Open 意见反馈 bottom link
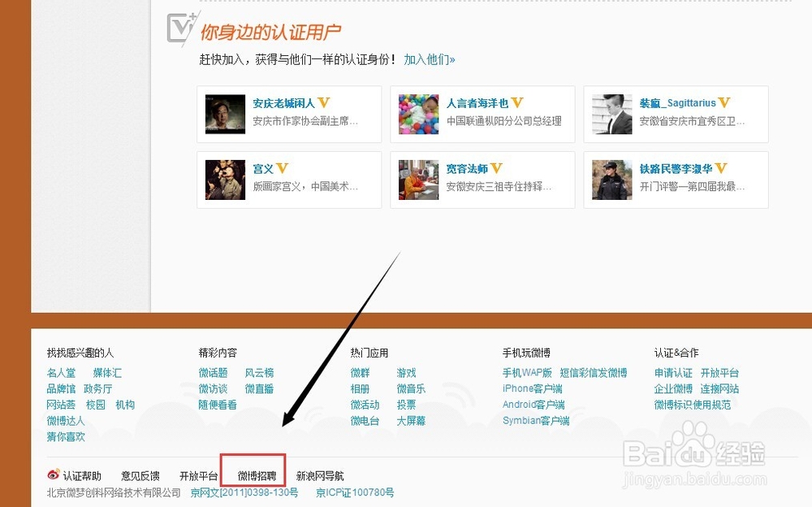This screenshot has height=507, width=812. pyautogui.click(x=140, y=476)
